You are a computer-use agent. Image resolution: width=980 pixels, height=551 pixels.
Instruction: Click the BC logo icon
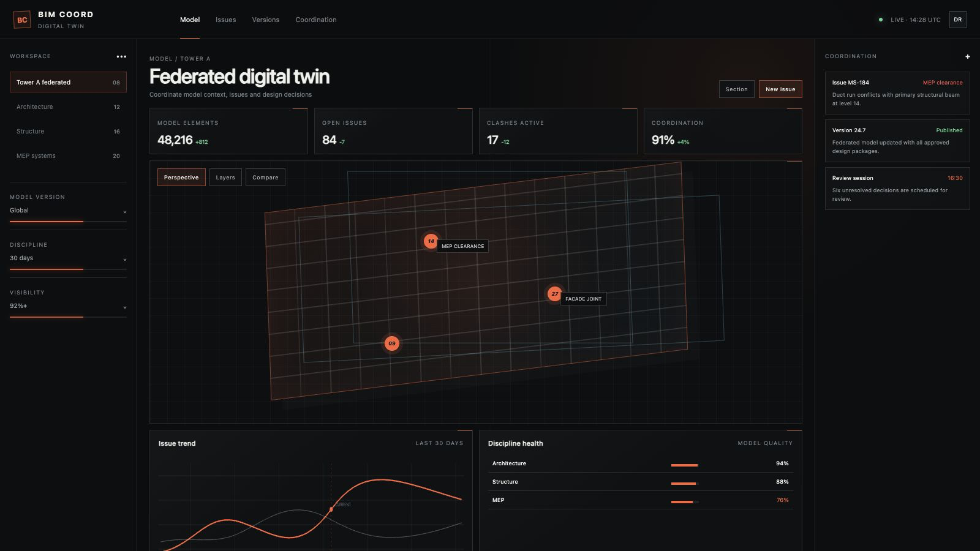[22, 20]
